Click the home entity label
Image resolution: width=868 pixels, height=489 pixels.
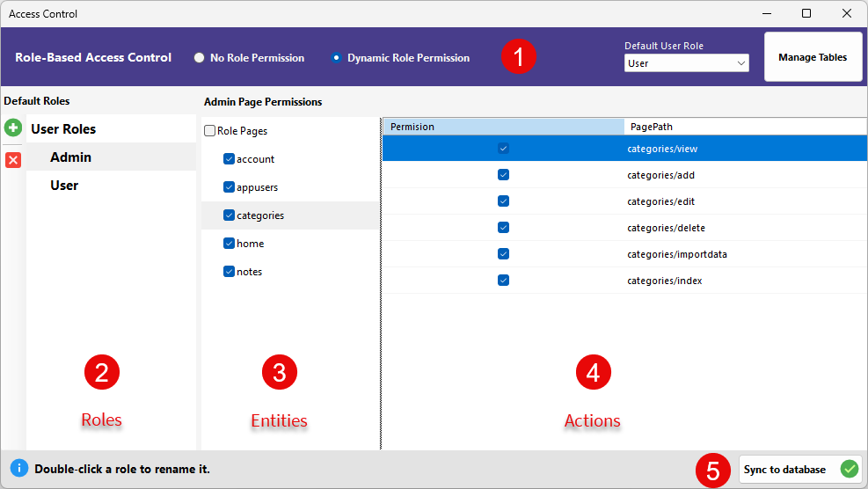coord(251,244)
